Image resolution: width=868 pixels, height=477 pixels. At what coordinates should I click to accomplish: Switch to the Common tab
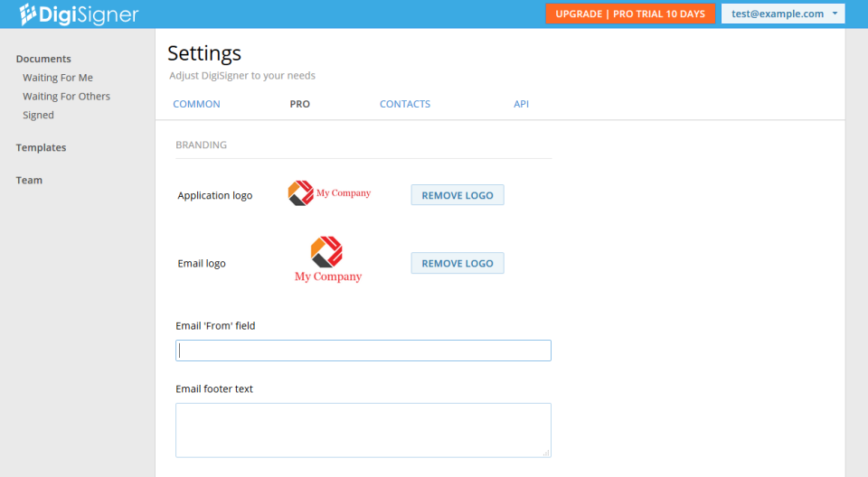(x=196, y=104)
